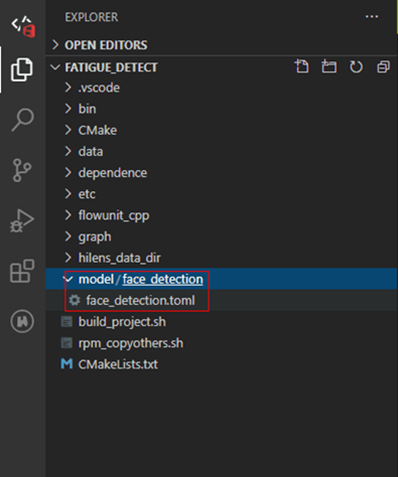The width and height of the screenshot is (398, 477).
Task: Collapse the FATIGUE_DETECT root folder
Action: [x=55, y=67]
